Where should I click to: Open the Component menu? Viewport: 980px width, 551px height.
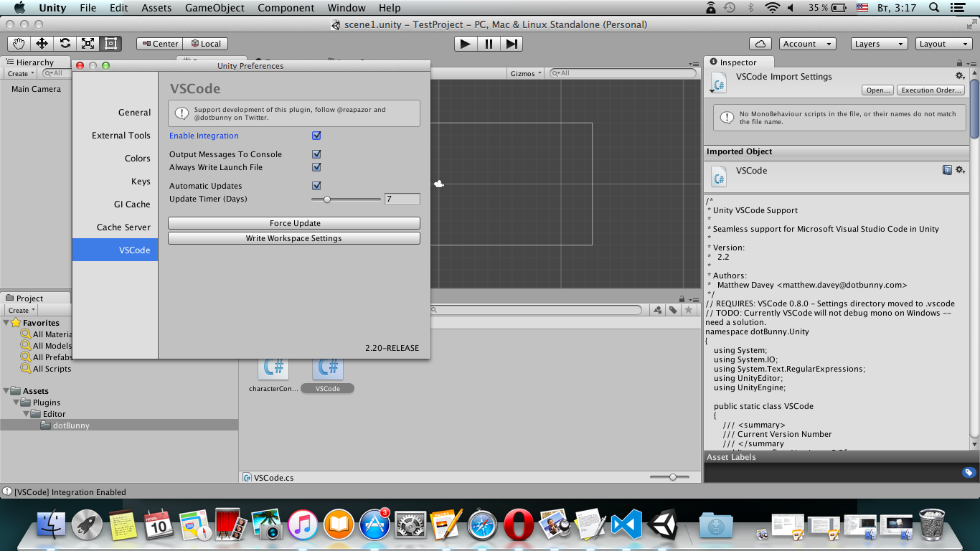point(286,8)
